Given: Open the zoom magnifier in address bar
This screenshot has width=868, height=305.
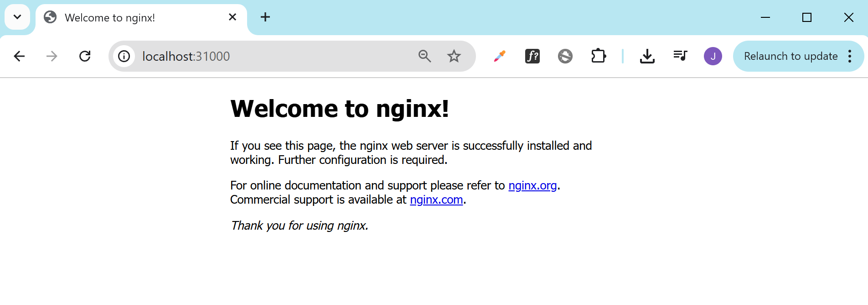Looking at the screenshot, I should coord(425,56).
